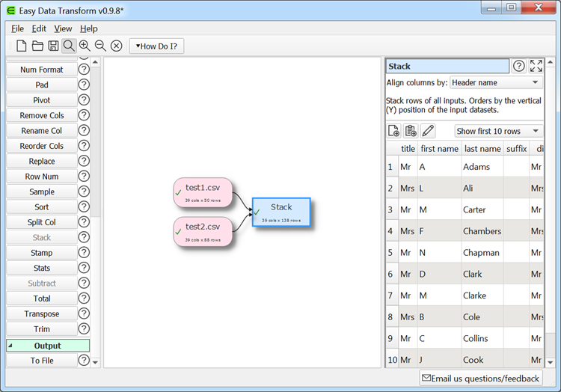Screen dimensions: 561x392
Task: Click the pencil edit icon in right panel
Action: click(428, 131)
